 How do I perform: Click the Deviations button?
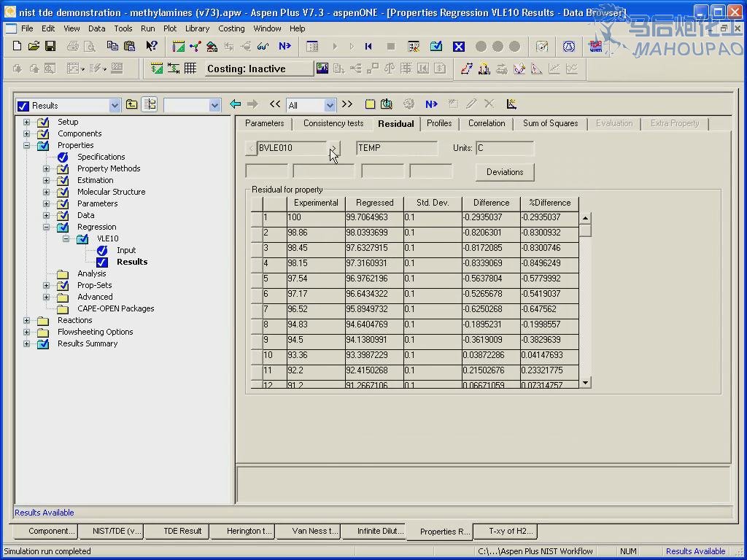coord(505,172)
